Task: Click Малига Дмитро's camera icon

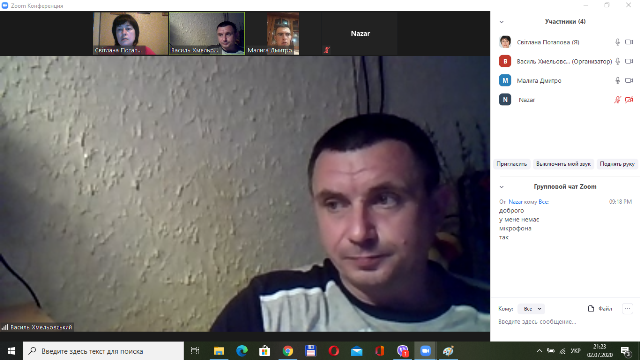Action: click(629, 80)
